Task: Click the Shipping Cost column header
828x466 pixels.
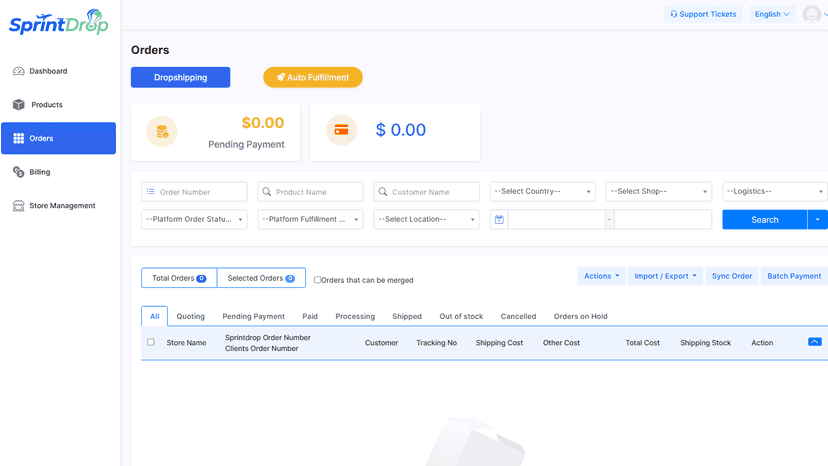Action: (x=499, y=343)
